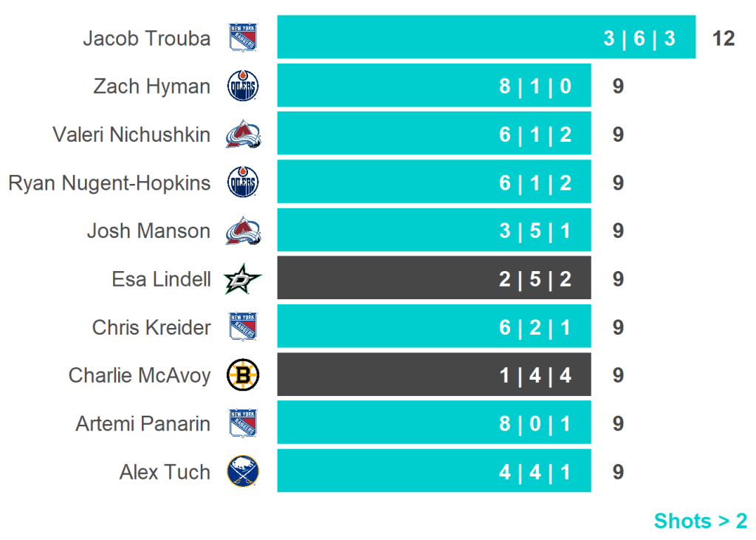Click the Bruins logo beside Charlie McAvoy
The image size is (756, 540).
[x=243, y=375]
